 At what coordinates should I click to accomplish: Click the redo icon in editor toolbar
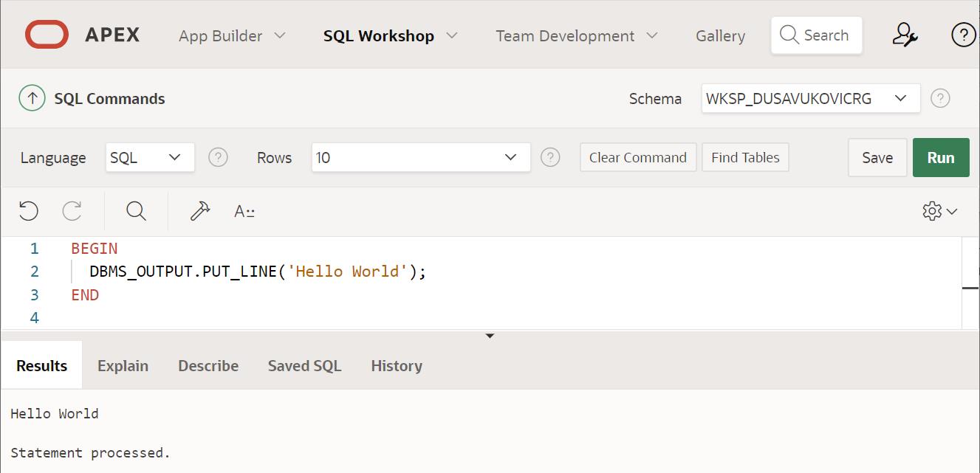click(72, 211)
